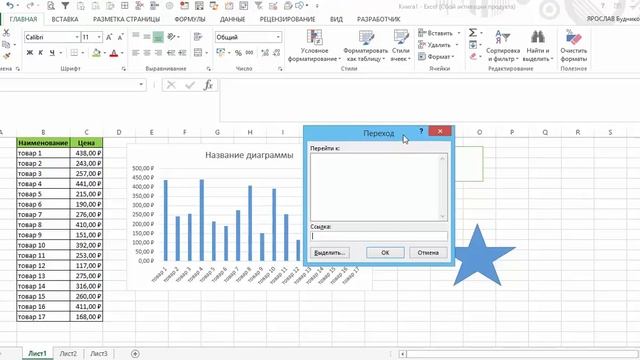Open the Лист2 sheet tab
Screen dimensions: 640x360
pos(68,353)
